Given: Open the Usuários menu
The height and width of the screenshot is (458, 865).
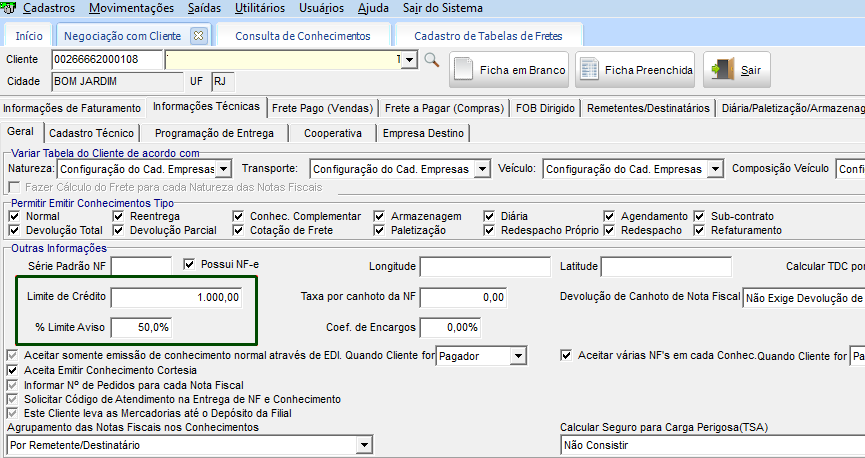Looking at the screenshot, I should [322, 8].
